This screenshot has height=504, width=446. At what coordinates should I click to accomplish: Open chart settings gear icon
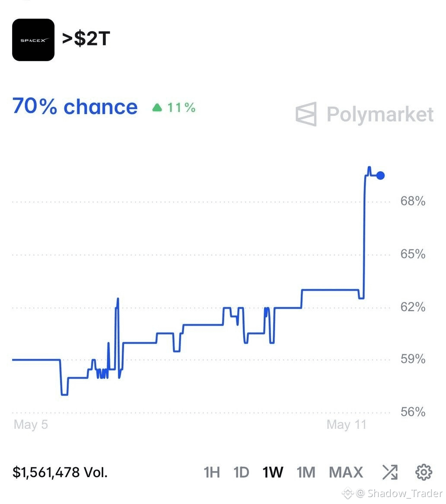[424, 472]
